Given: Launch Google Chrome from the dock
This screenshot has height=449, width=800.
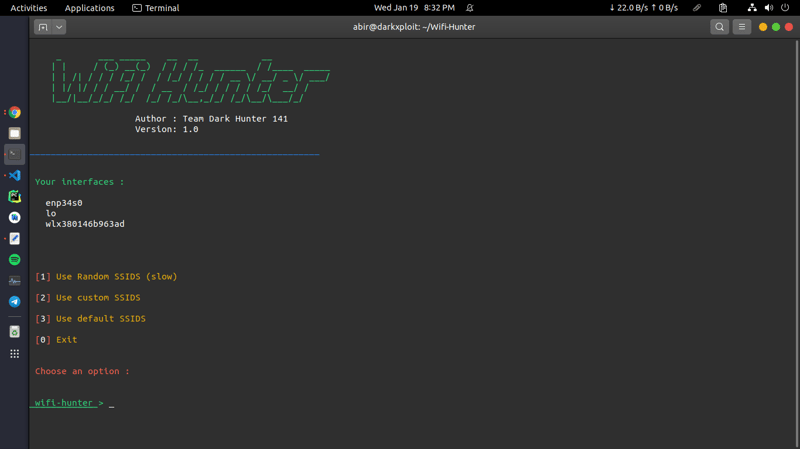Looking at the screenshot, I should click(15, 113).
